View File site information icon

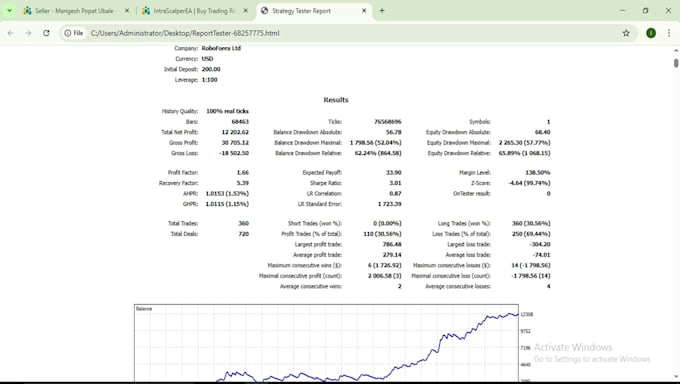pyautogui.click(x=74, y=33)
